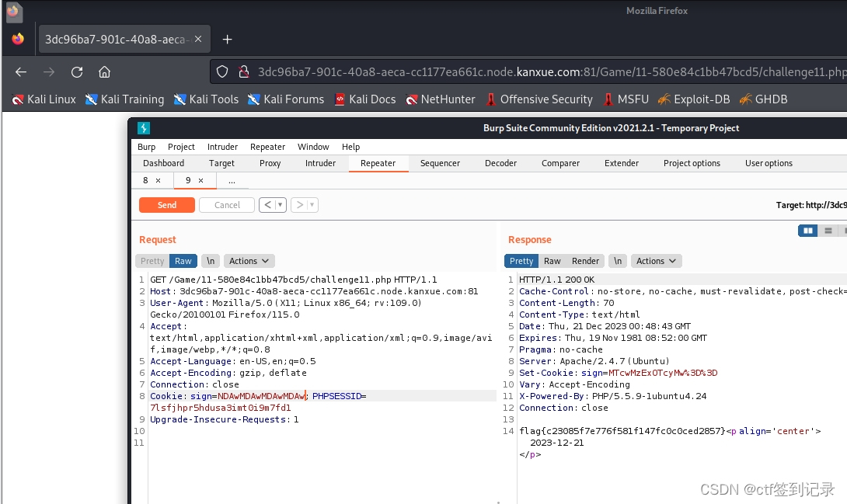
Task: Switch to the Decoder tab
Action: click(500, 163)
